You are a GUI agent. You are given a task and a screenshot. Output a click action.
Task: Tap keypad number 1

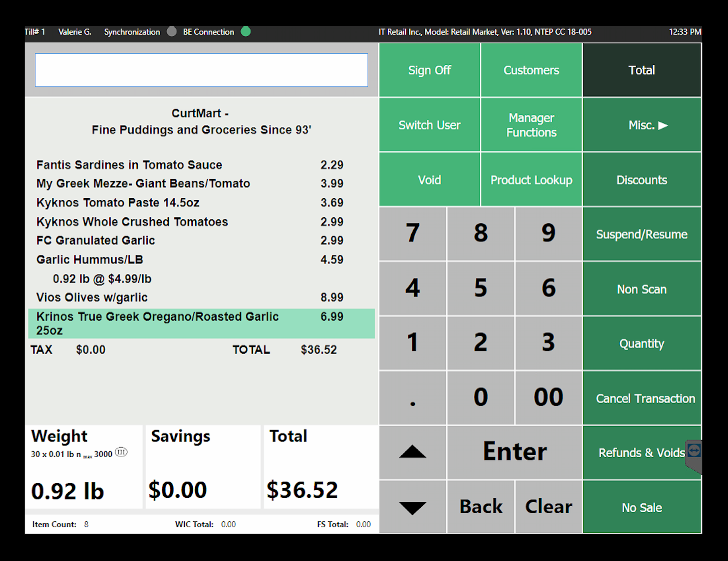pyautogui.click(x=412, y=343)
